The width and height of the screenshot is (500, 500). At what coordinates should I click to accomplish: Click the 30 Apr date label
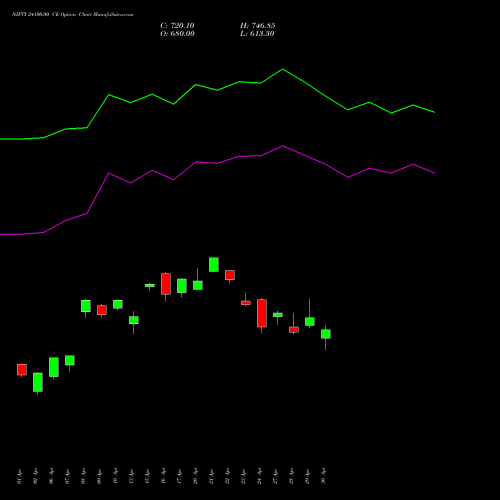323,477
